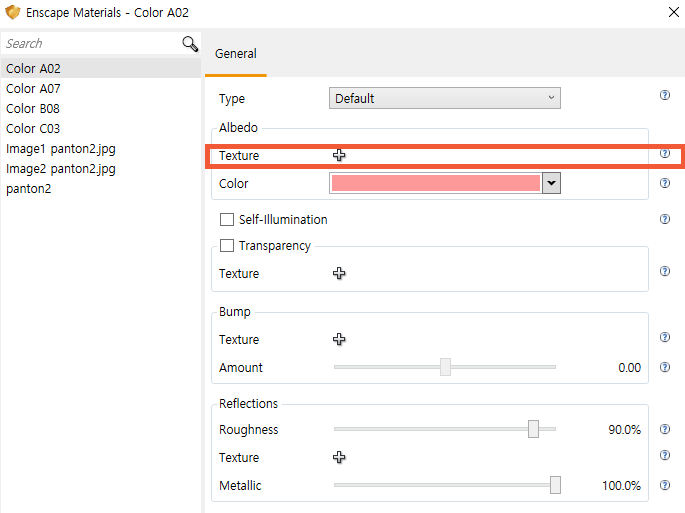Expand the Albedo color dropdown arrow
This screenshot has width=685, height=513.
[x=550, y=183]
